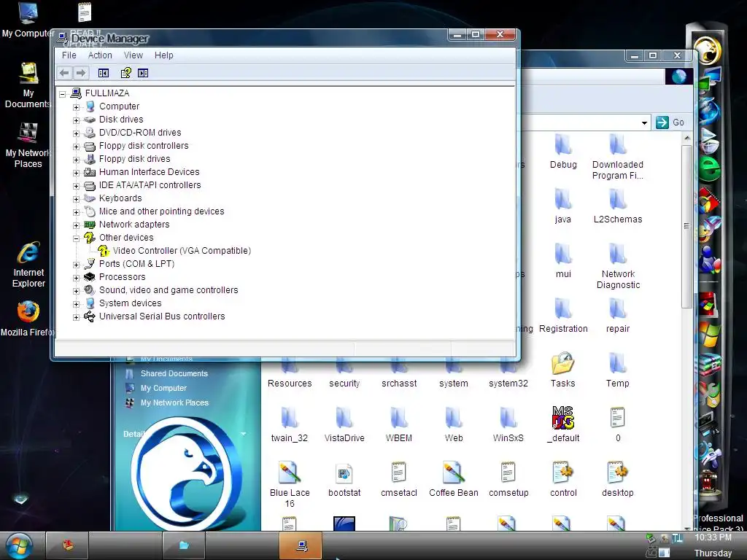
Task: Expand the Processors node
Action: (x=76, y=278)
